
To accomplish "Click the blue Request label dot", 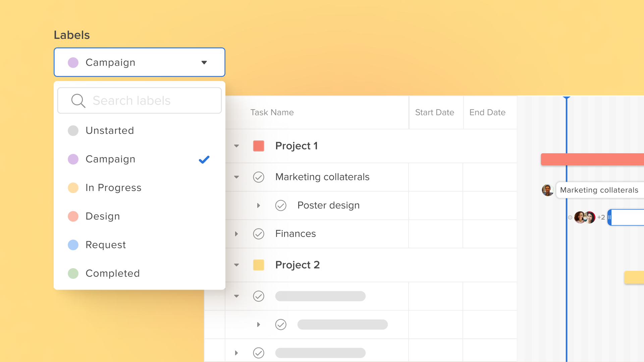I will point(73,245).
